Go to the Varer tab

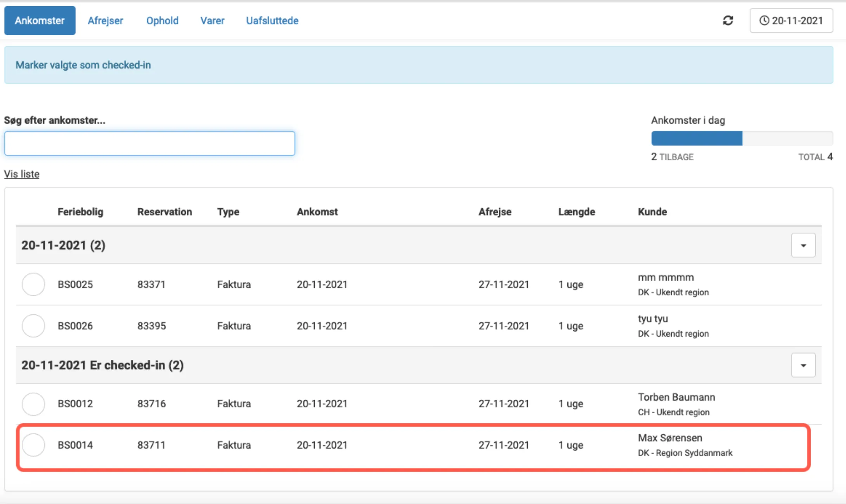click(x=212, y=21)
